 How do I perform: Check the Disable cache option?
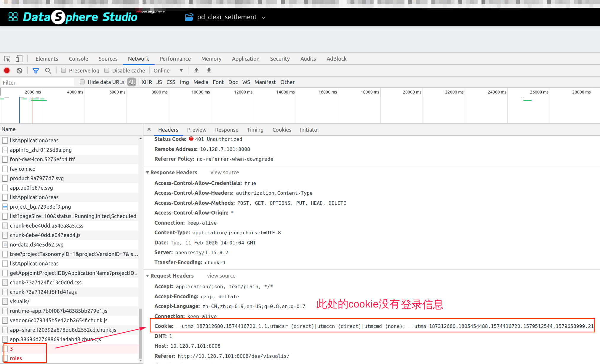click(107, 70)
